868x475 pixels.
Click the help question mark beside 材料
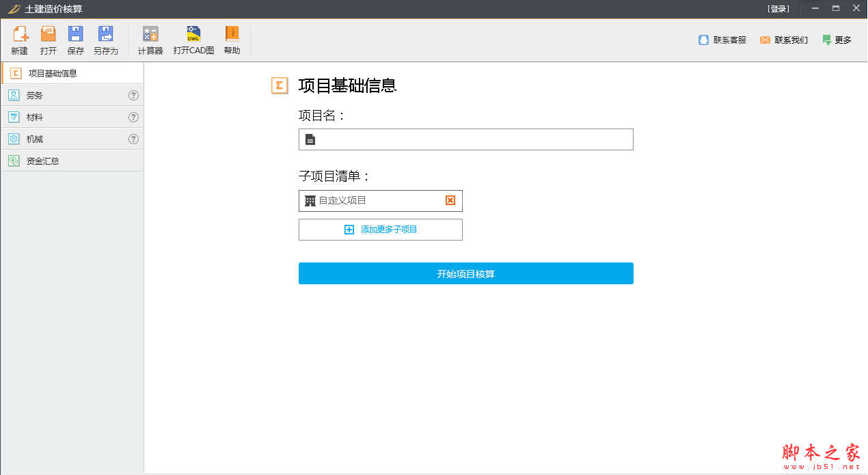click(133, 118)
